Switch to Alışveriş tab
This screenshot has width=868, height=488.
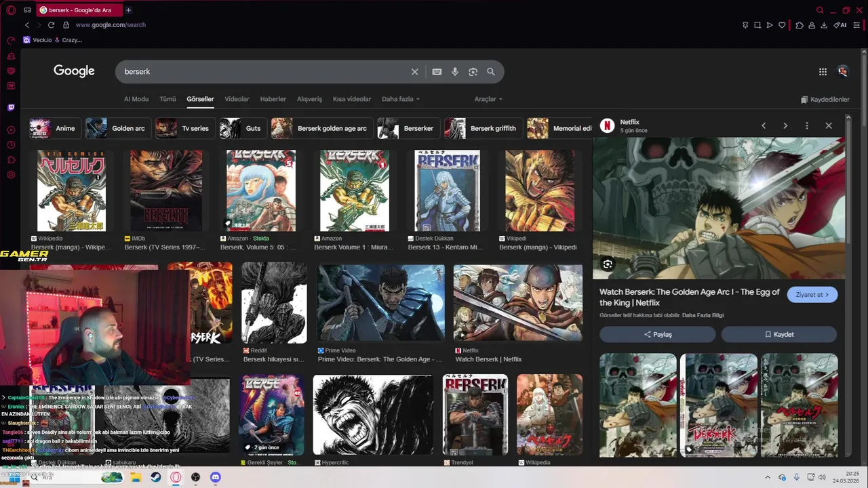tap(309, 99)
